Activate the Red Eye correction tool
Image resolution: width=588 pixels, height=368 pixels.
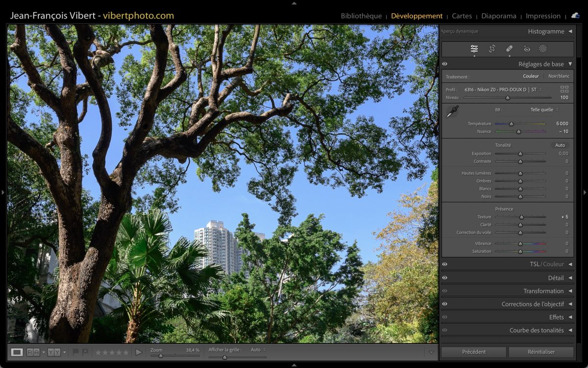point(527,49)
